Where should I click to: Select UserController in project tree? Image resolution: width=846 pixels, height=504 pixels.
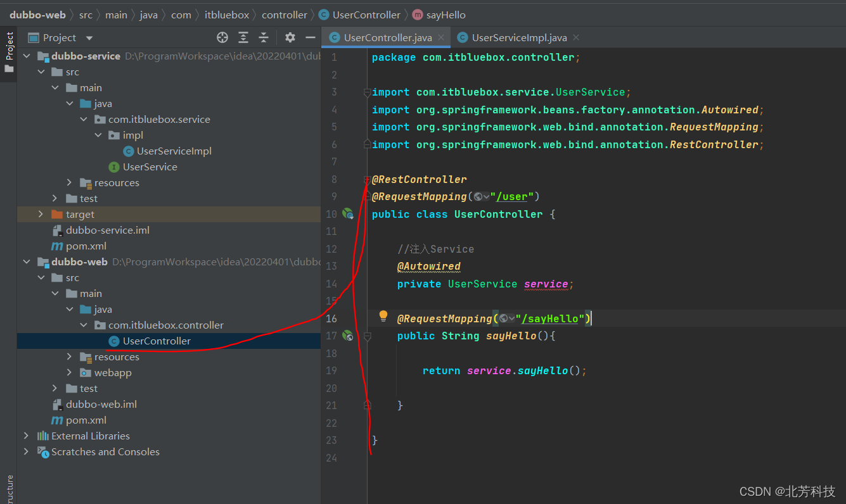[x=169, y=341]
